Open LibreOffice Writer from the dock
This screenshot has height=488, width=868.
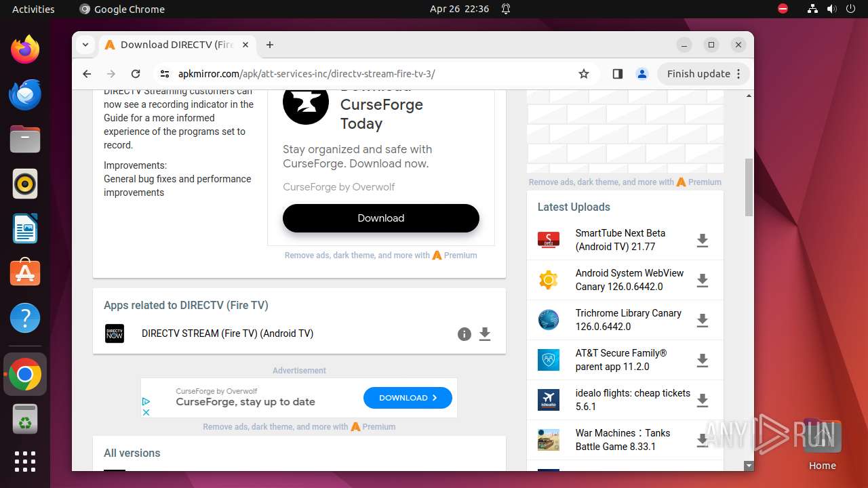pos(25,228)
